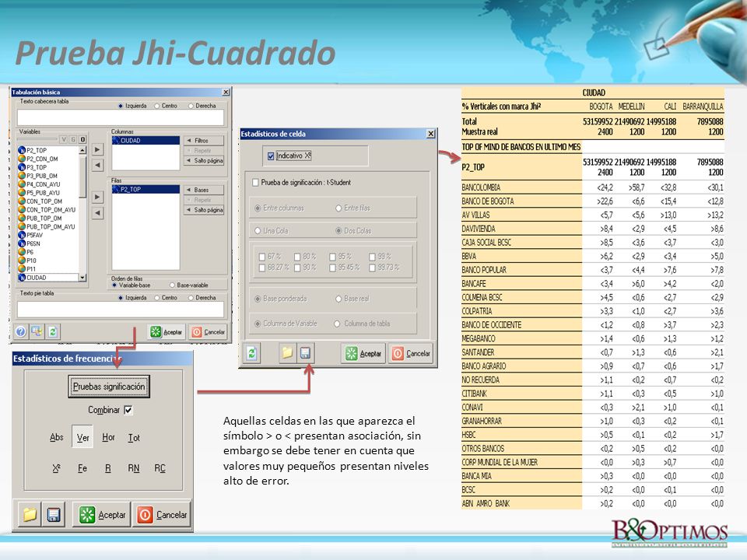The width and height of the screenshot is (747, 560).
Task: Click refresh icon in Estadísticos de celda
Action: 252,353
